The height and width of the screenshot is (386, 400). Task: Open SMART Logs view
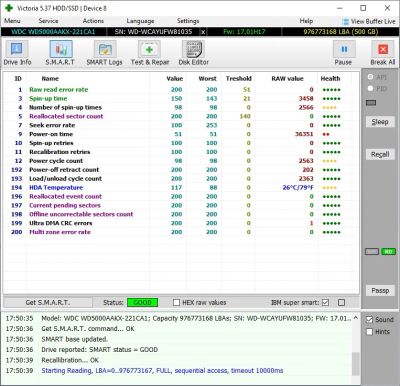tap(104, 53)
